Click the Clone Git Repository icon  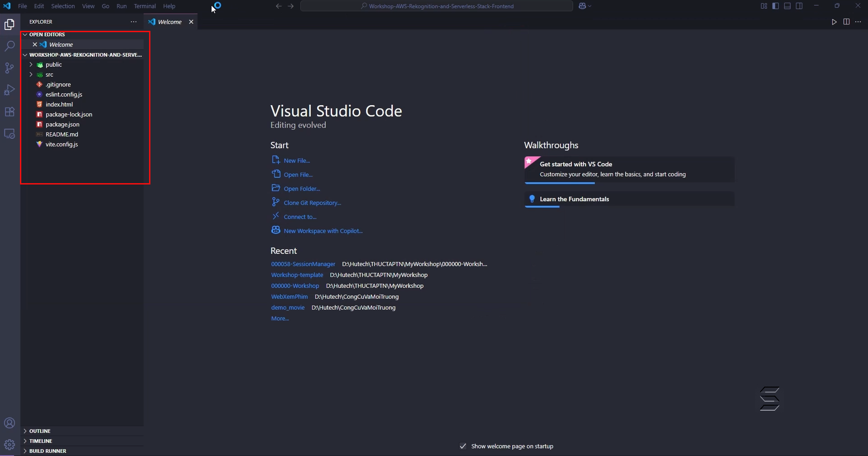click(275, 202)
